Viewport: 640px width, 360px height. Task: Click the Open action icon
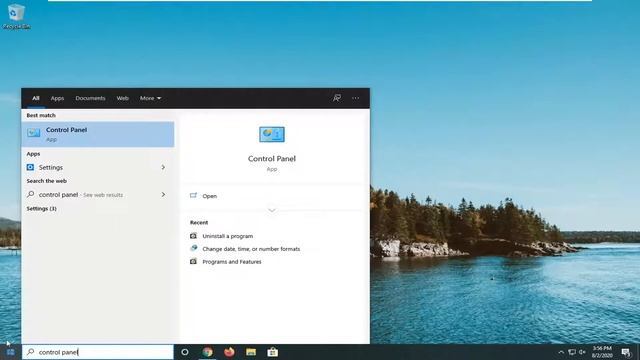click(193, 196)
